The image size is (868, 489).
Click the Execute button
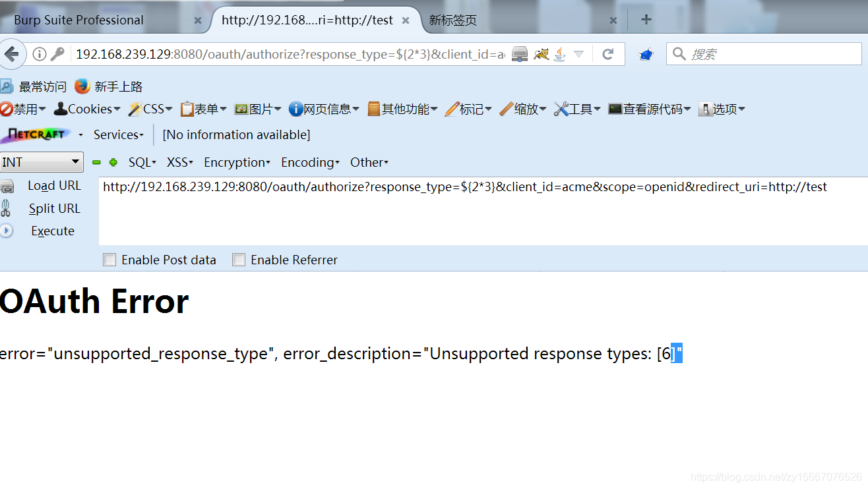(53, 231)
